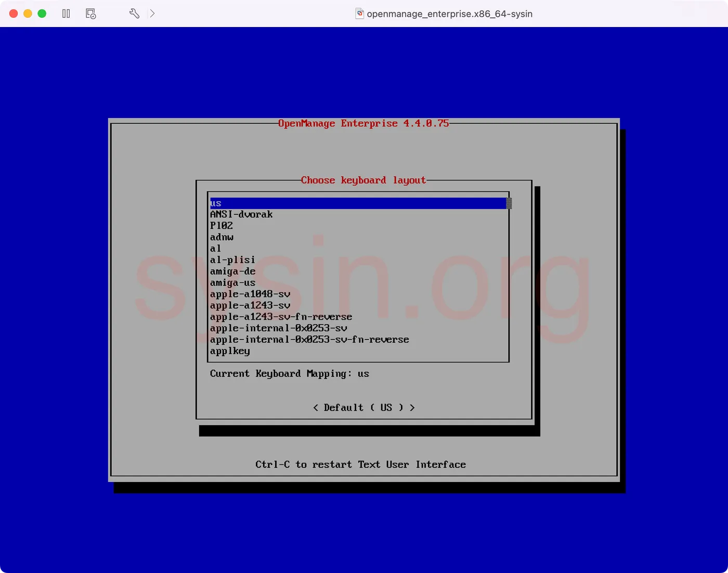Choose apple-internal-0x0253-sv-fn-reverse layout
Image resolution: width=728 pixels, height=573 pixels.
[x=358, y=340]
